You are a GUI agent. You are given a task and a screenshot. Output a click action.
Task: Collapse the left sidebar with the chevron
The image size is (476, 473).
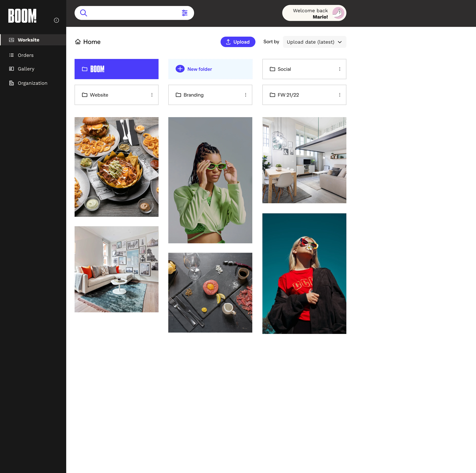(x=56, y=20)
